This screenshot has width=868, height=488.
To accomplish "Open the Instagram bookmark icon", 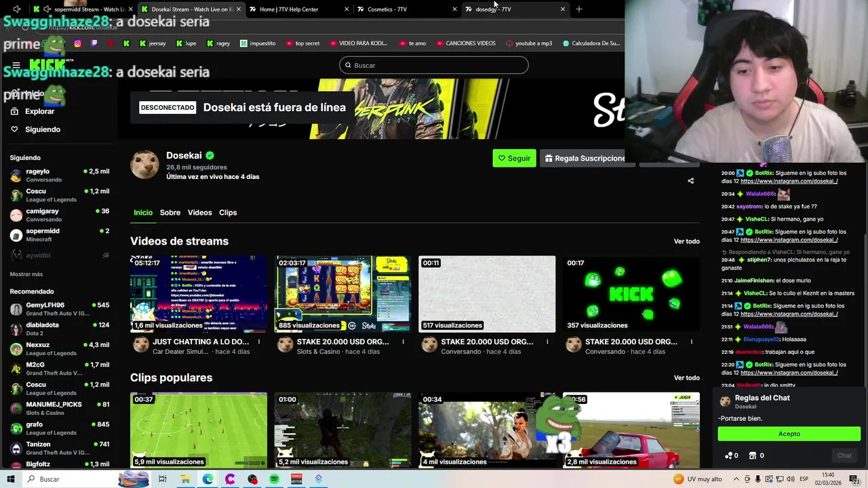I will 77,43.
